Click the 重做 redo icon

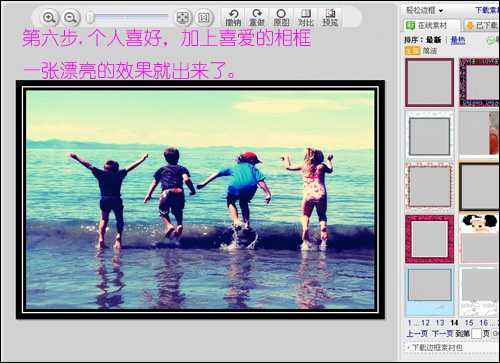tap(257, 18)
